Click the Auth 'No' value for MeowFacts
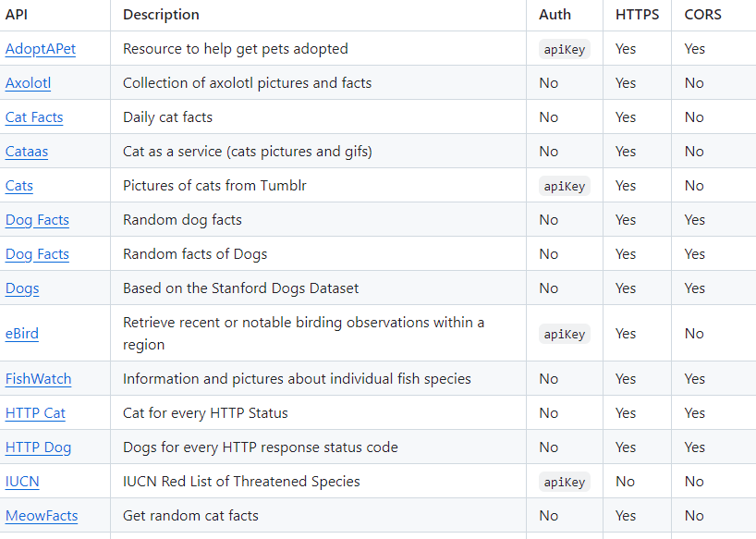 (549, 516)
